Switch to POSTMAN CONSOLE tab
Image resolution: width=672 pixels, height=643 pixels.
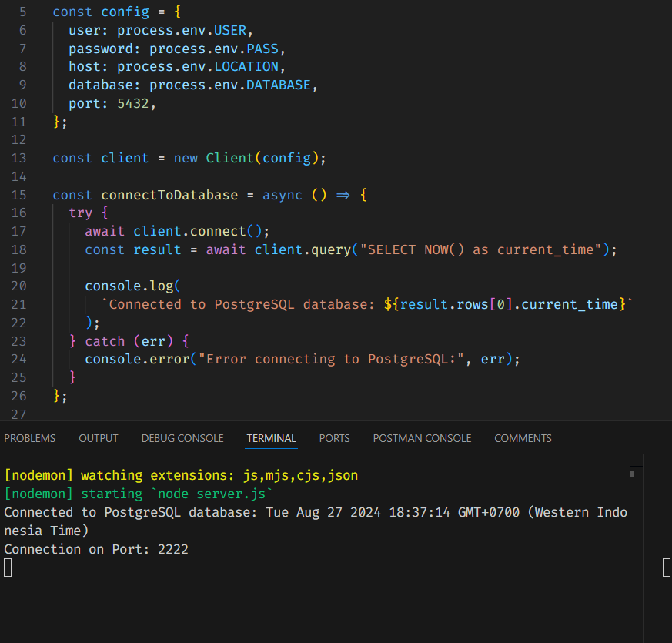coord(422,438)
